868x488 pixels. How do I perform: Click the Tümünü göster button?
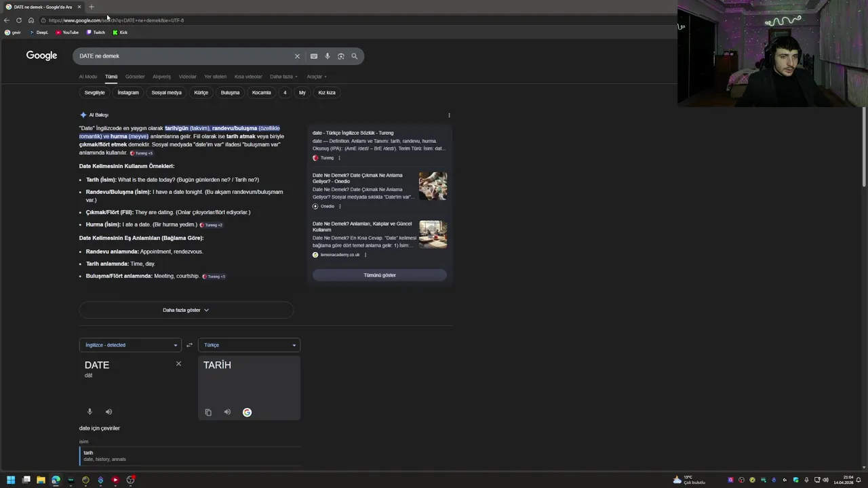[x=380, y=275]
